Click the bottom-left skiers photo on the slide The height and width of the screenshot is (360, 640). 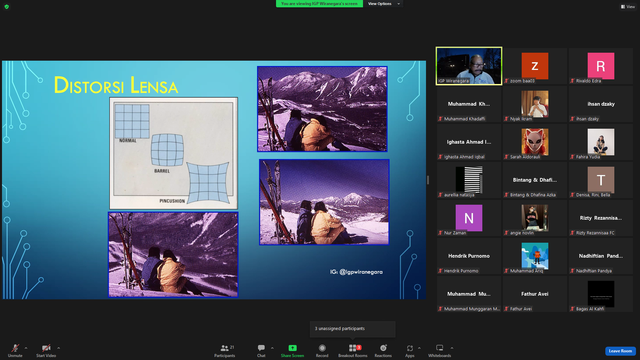(173, 254)
